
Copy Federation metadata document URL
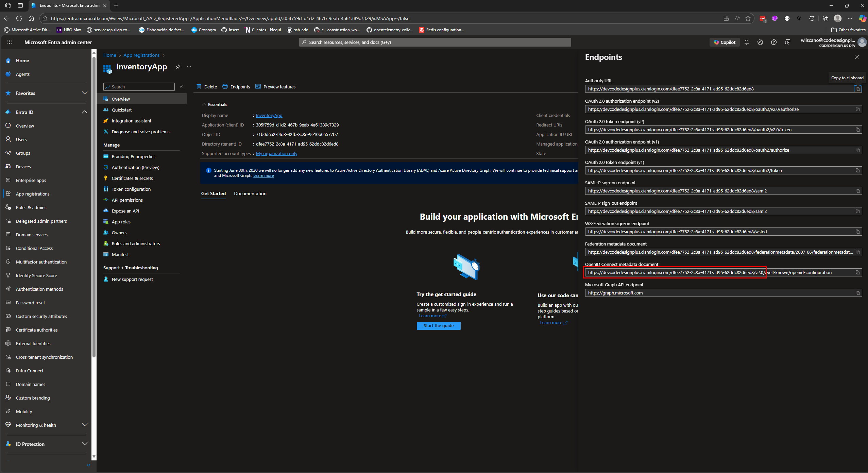click(x=858, y=252)
